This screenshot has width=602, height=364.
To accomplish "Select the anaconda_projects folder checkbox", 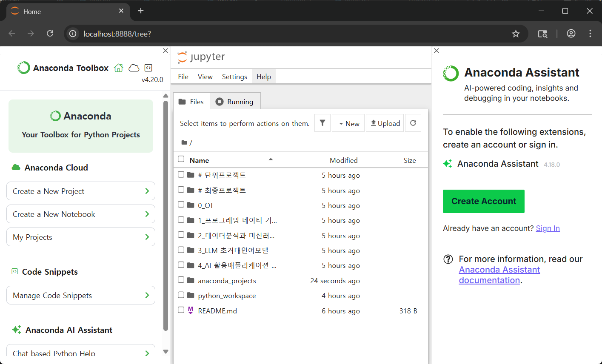I will pos(181,280).
